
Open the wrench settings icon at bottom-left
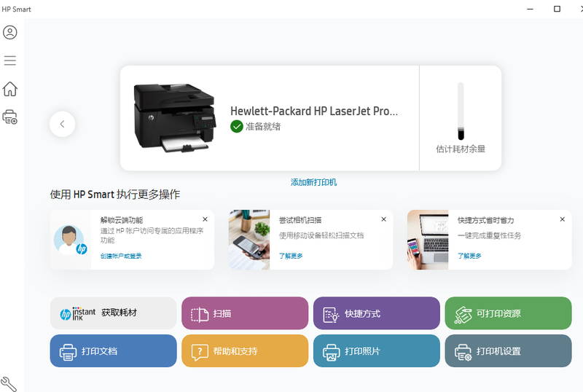(x=9, y=383)
